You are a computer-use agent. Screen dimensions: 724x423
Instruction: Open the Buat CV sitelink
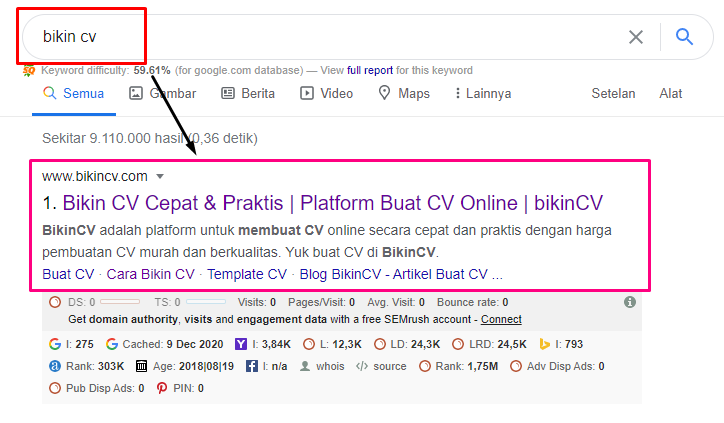68,274
